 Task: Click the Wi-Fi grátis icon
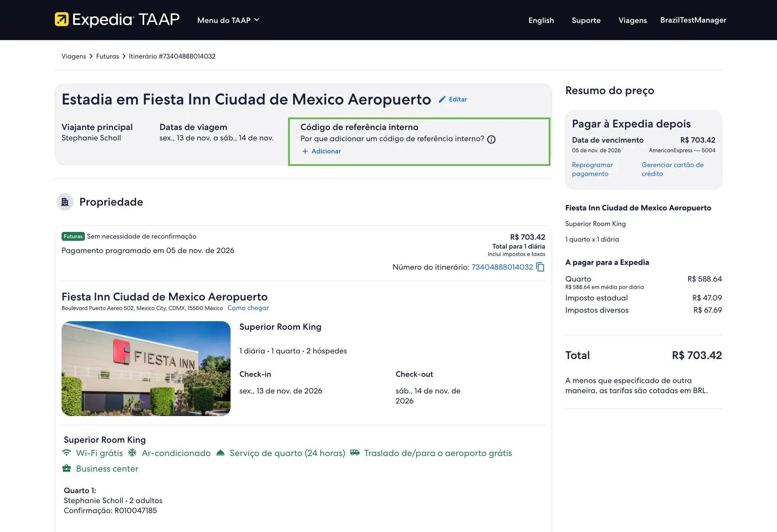(67, 453)
